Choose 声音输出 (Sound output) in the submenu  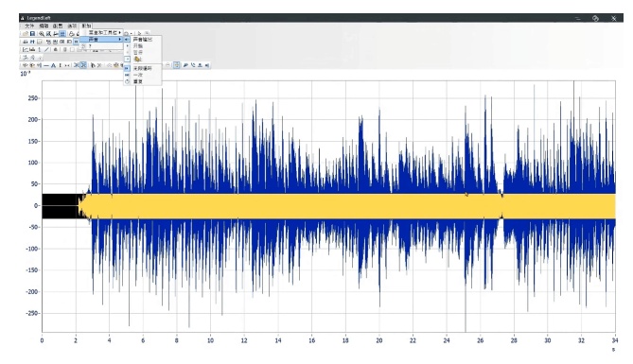(x=143, y=40)
